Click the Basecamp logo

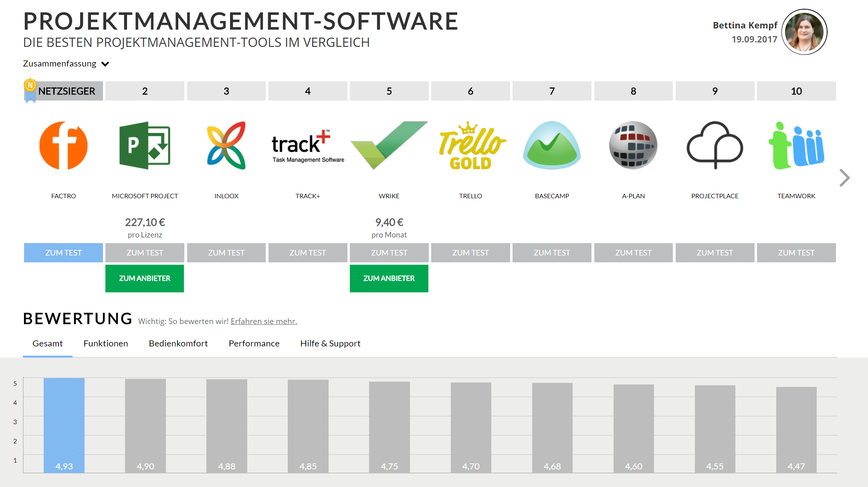pos(552,145)
